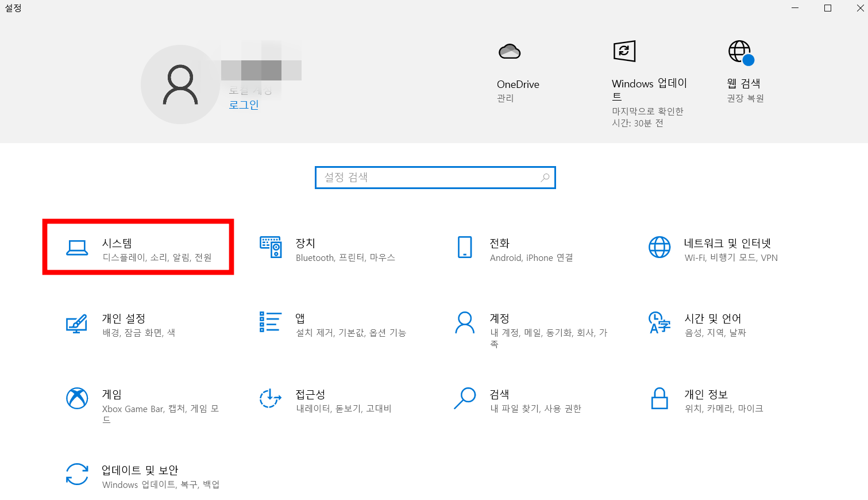
Task: Open 웹 검색 권장 복원 text
Action: (746, 98)
